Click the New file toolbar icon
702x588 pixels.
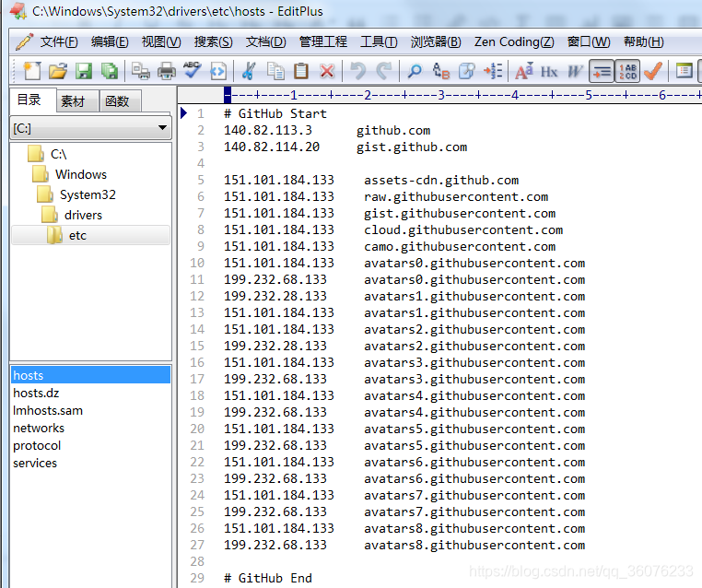(x=32, y=71)
